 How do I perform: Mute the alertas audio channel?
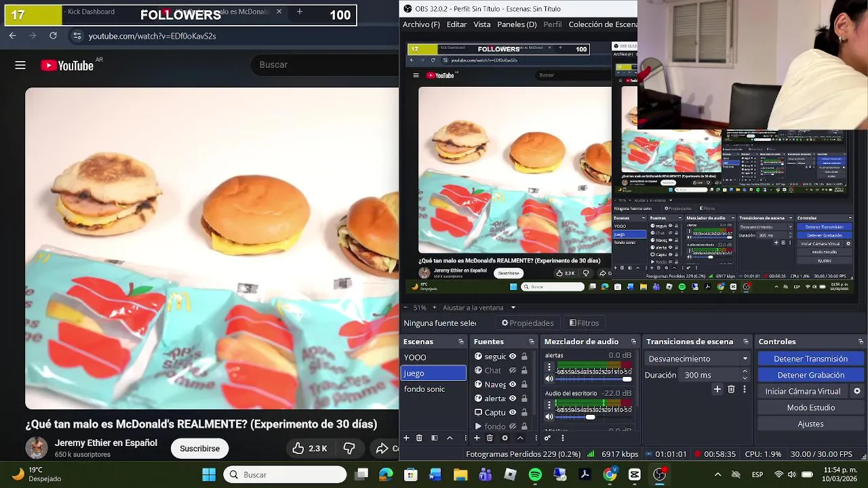pyautogui.click(x=549, y=379)
